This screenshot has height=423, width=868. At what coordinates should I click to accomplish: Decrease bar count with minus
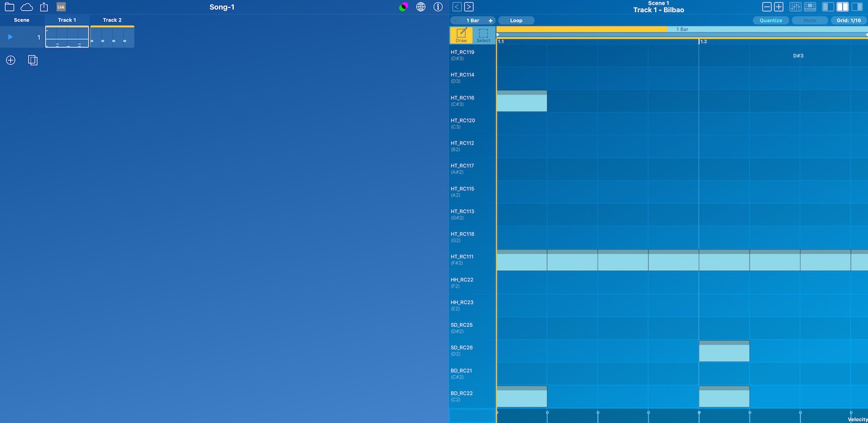coord(456,21)
